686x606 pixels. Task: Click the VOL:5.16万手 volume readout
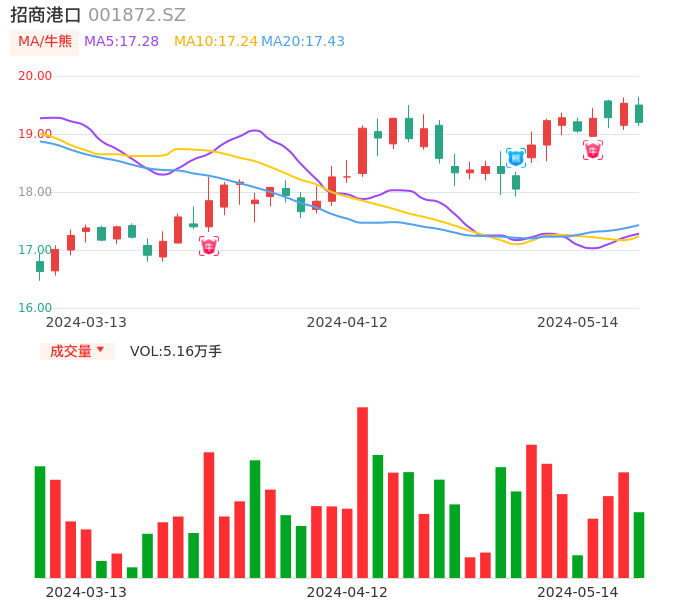tap(176, 351)
